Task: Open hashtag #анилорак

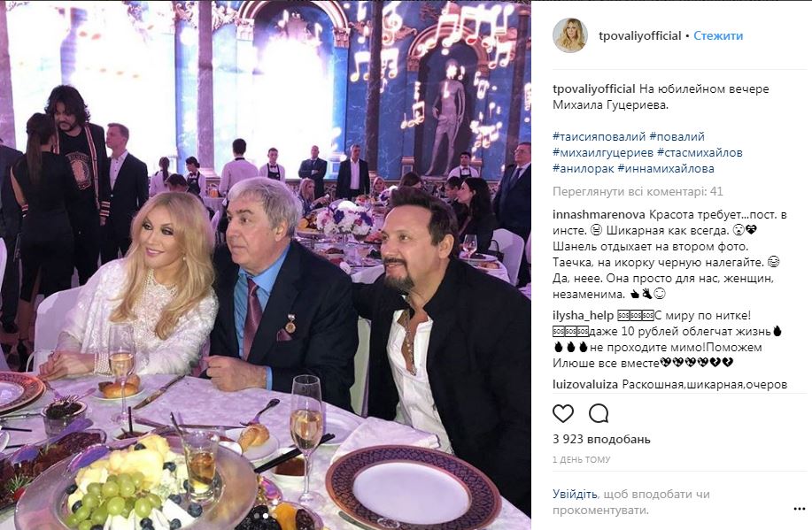Action: (x=584, y=169)
